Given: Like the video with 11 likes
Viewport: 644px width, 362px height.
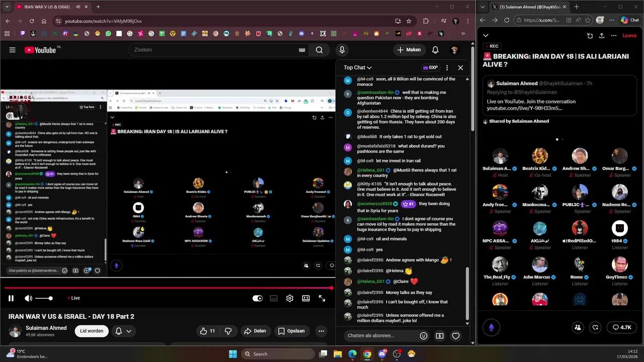Looking at the screenshot, I should (207, 331).
